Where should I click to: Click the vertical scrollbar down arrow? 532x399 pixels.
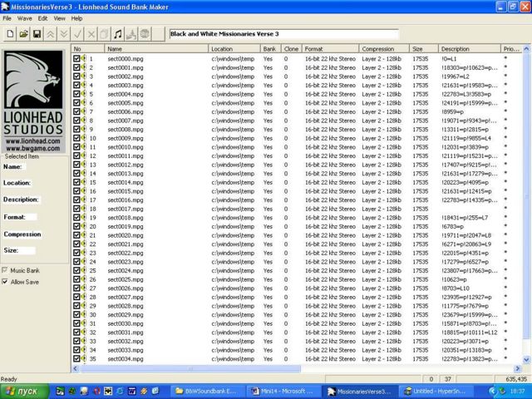coord(526,360)
